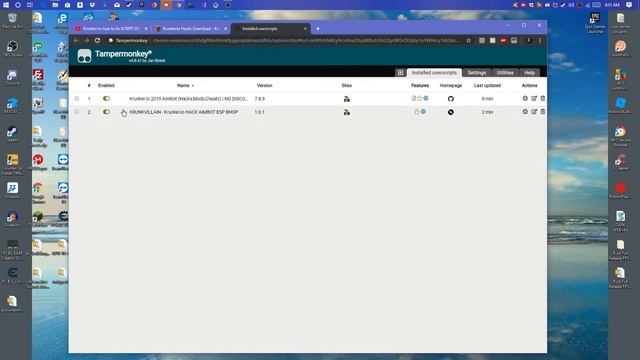This screenshot has width=640, height=360.
Task: Close the Installed userscripts browser tab
Action: pos(305,29)
